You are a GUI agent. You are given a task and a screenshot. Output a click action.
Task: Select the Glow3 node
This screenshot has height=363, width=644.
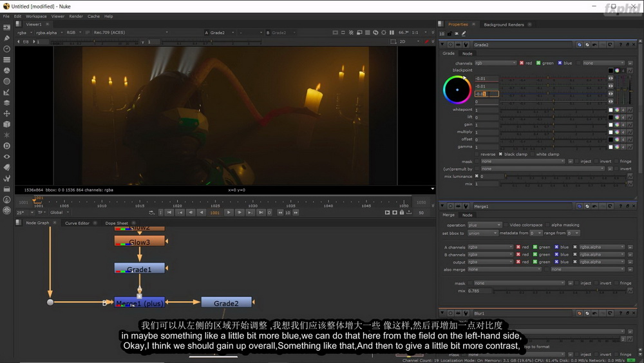tap(140, 242)
